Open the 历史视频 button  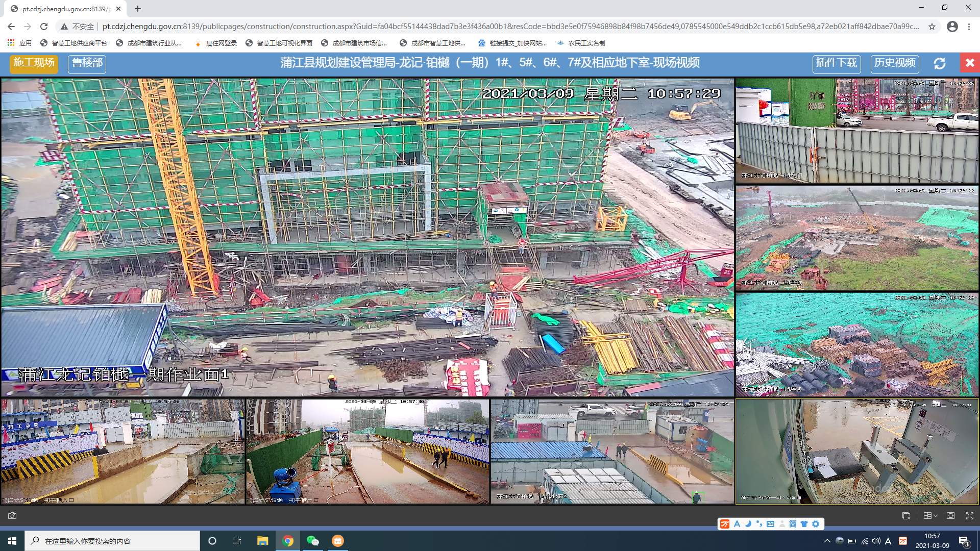pyautogui.click(x=894, y=63)
